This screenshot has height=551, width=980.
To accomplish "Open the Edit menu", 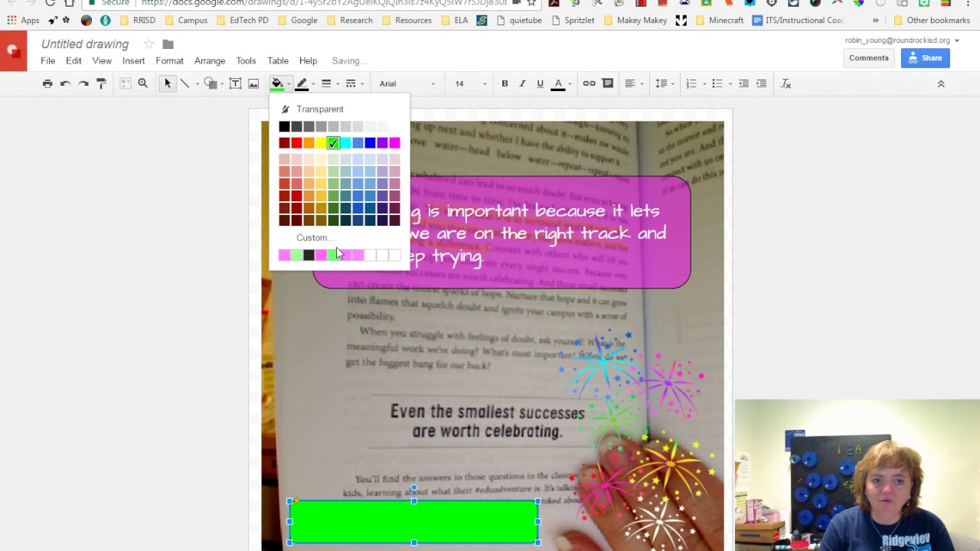I will click(x=73, y=60).
